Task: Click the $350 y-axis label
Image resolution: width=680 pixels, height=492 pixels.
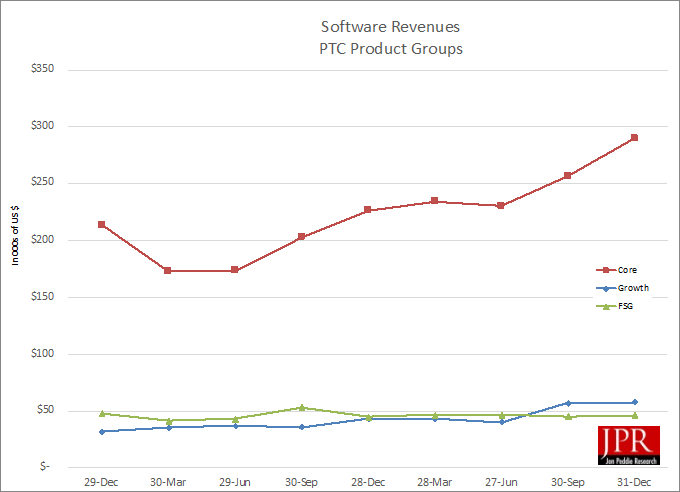Action: pyautogui.click(x=42, y=69)
